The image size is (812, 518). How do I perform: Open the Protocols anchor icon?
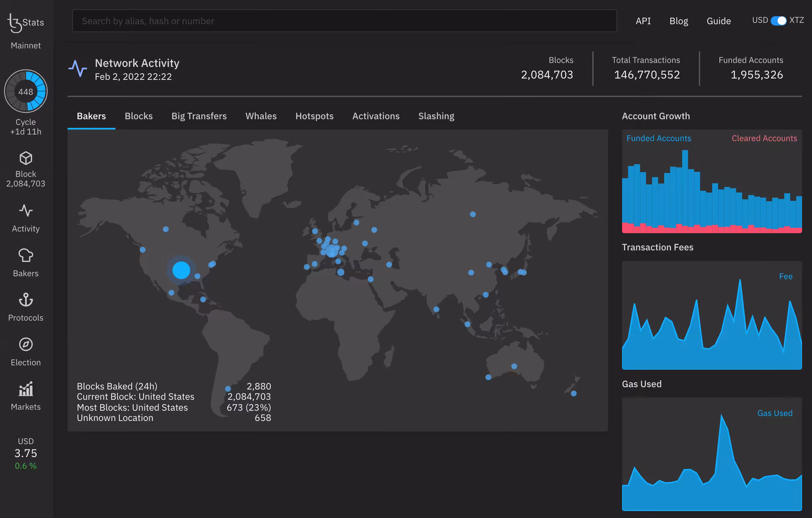point(25,300)
